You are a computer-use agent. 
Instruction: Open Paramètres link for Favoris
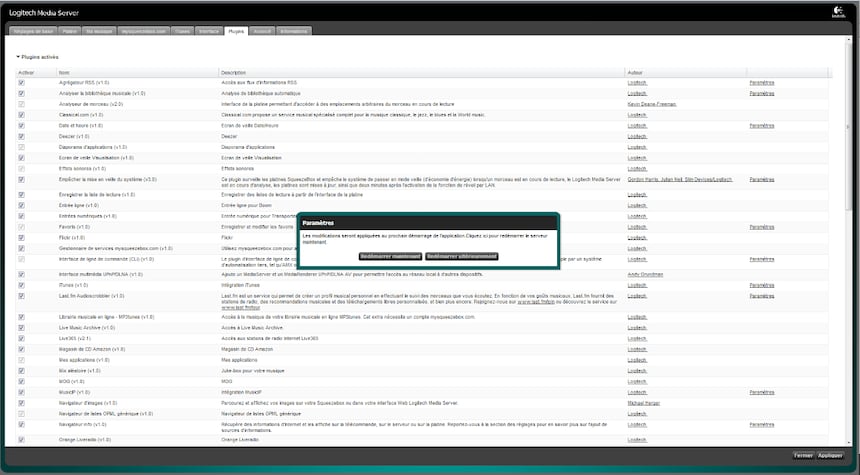point(762,227)
